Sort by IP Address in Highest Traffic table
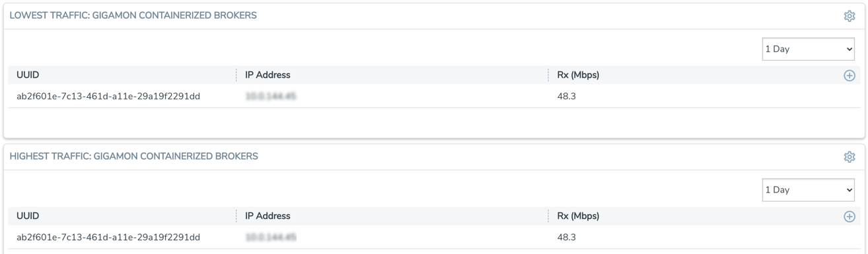The image size is (868, 254). pyautogui.click(x=268, y=216)
